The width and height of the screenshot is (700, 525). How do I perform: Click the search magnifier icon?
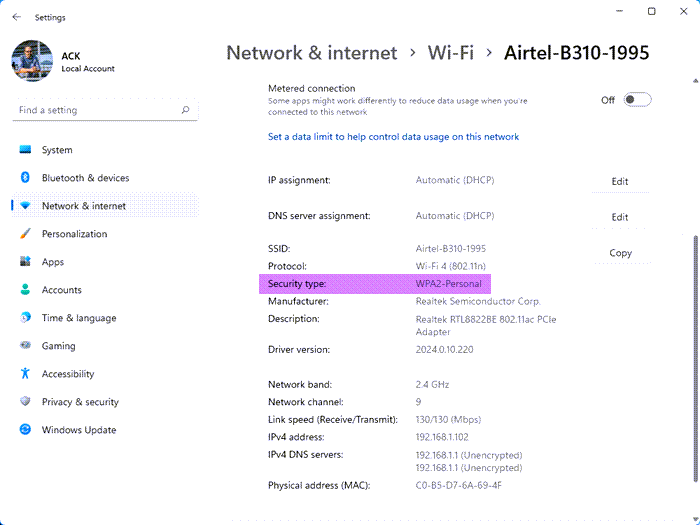tap(186, 110)
